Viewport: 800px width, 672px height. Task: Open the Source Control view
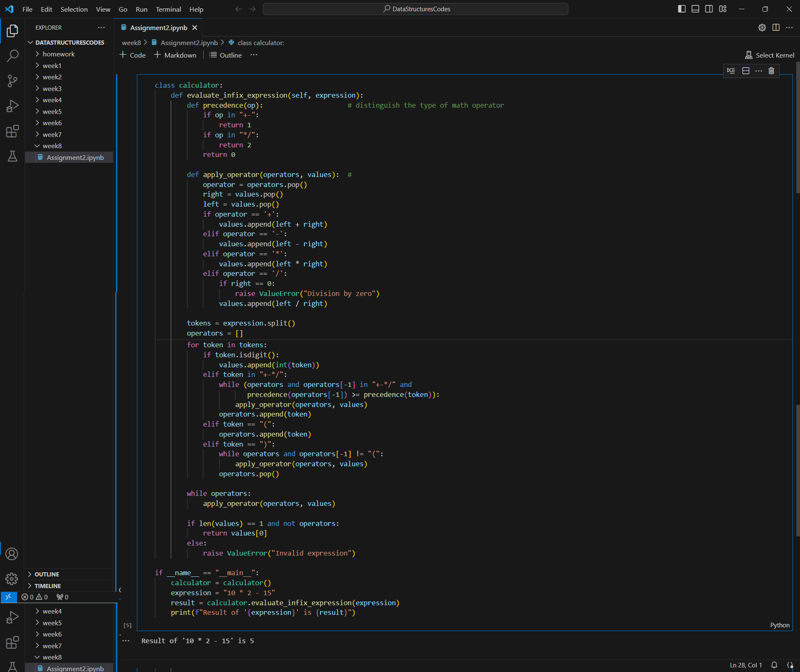click(13, 81)
